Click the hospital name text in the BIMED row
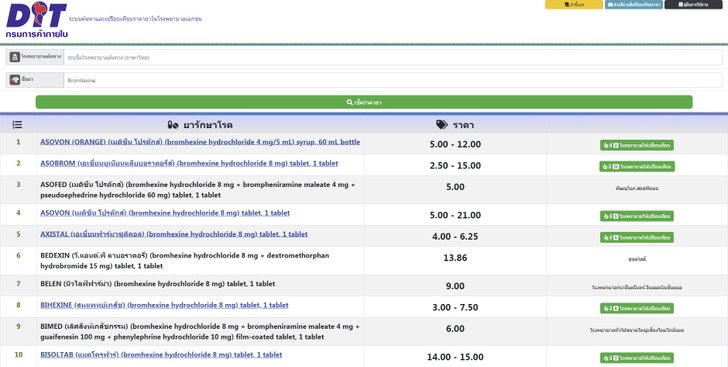This screenshot has width=728, height=367. tap(637, 330)
